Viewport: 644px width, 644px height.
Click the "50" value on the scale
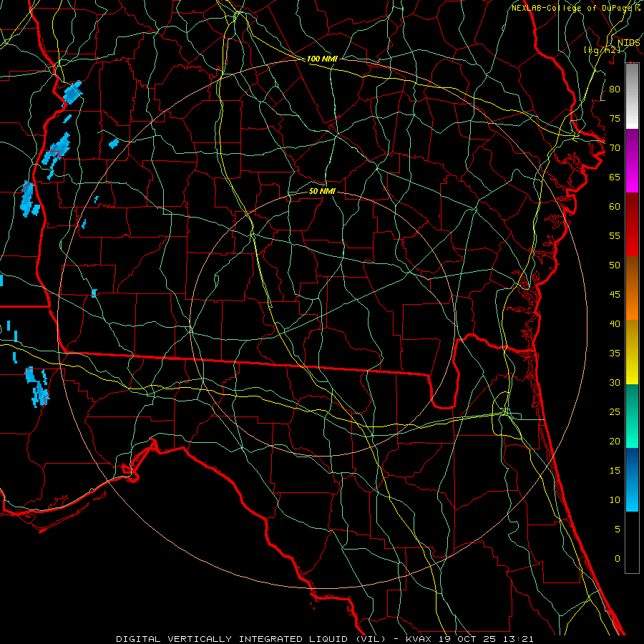click(x=615, y=265)
